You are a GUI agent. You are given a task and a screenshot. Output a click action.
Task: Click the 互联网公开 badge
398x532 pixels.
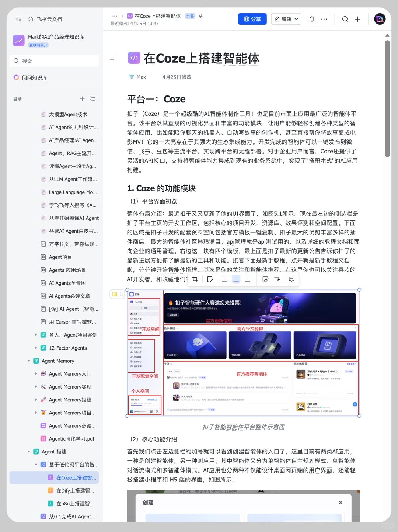tap(38, 45)
